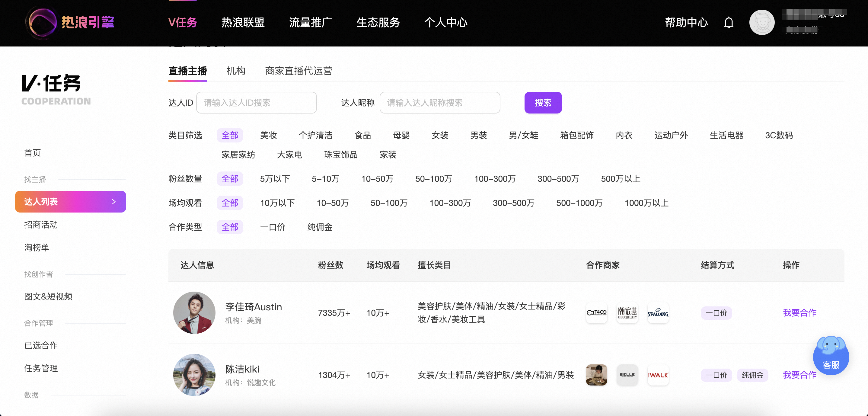Click the BELLE partner brand logo
The width and height of the screenshot is (868, 416).
pyautogui.click(x=627, y=375)
